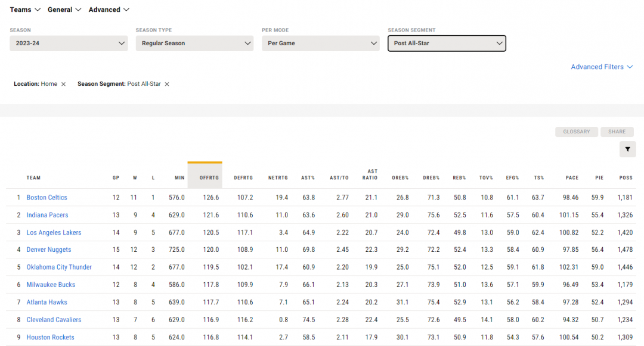Image resolution: width=644 pixels, height=346 pixels.
Task: Sort table by AST/TO column
Action: 339,178
